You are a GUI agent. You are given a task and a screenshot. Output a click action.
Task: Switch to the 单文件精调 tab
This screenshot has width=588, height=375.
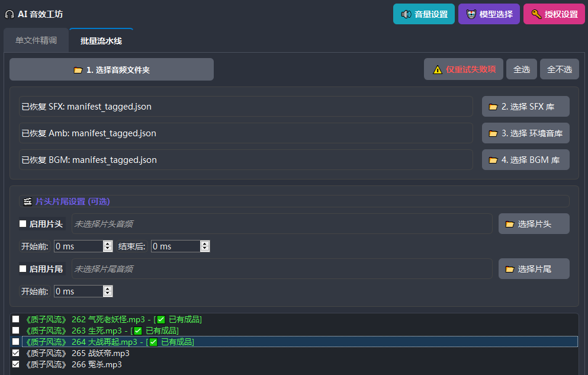tap(36, 40)
